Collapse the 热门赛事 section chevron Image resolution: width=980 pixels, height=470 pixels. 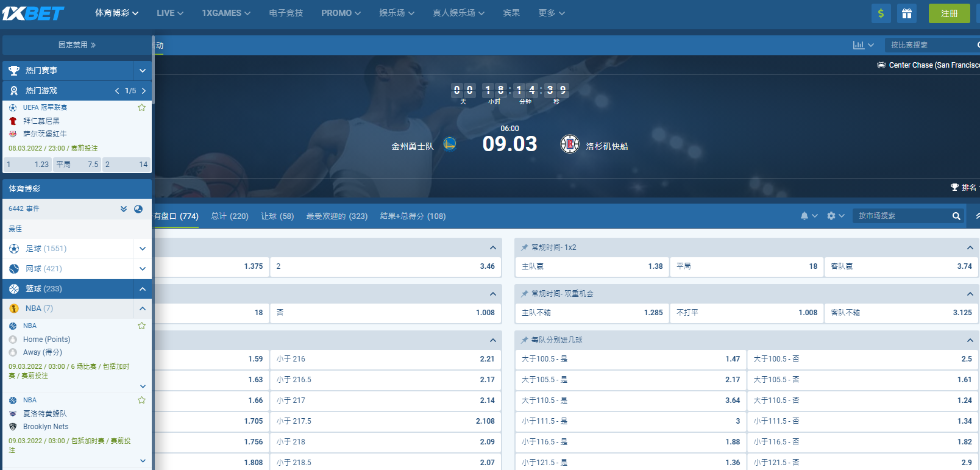pyautogui.click(x=142, y=71)
